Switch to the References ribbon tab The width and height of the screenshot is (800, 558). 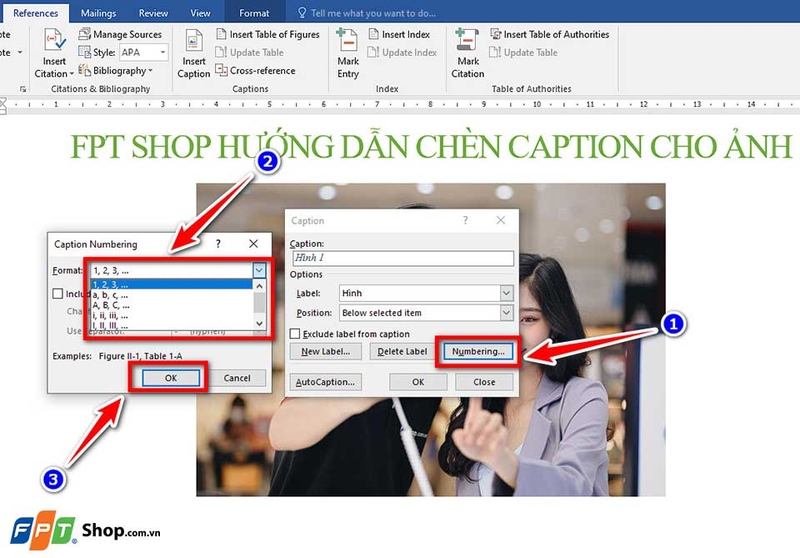(x=35, y=13)
